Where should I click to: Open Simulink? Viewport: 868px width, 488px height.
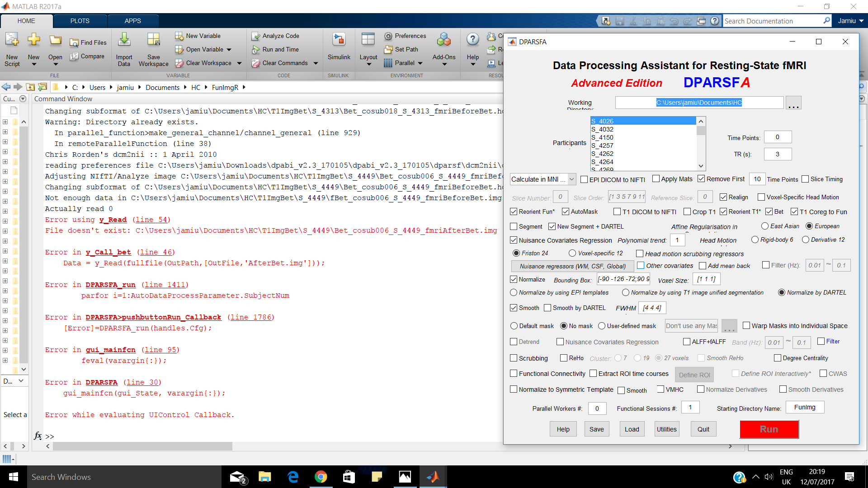coord(339,46)
